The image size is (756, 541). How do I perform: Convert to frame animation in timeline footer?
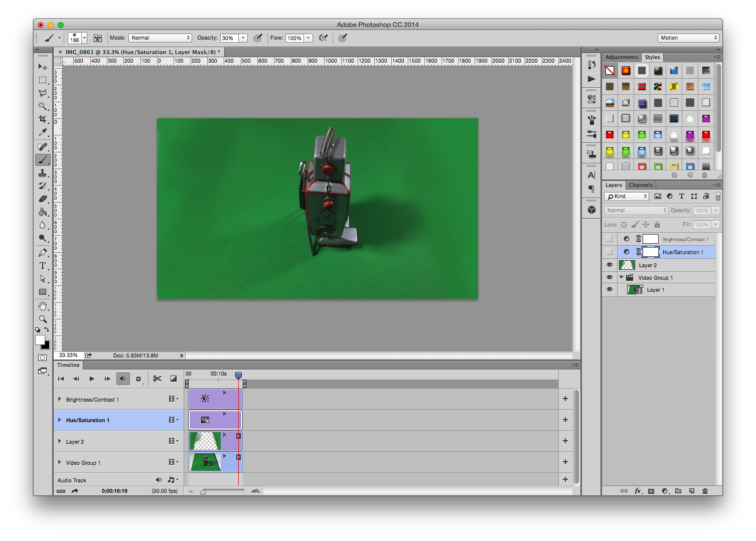(61, 491)
